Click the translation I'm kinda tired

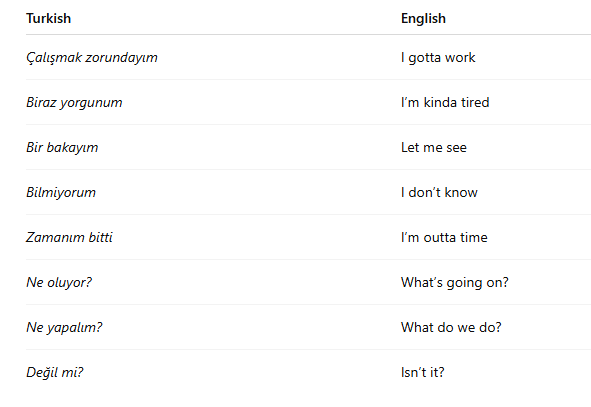[x=445, y=103]
